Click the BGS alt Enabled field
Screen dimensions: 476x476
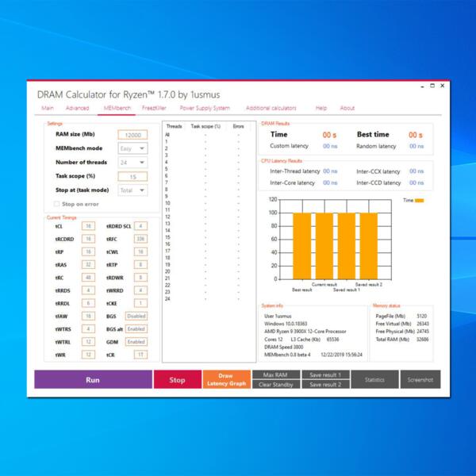pos(136,328)
